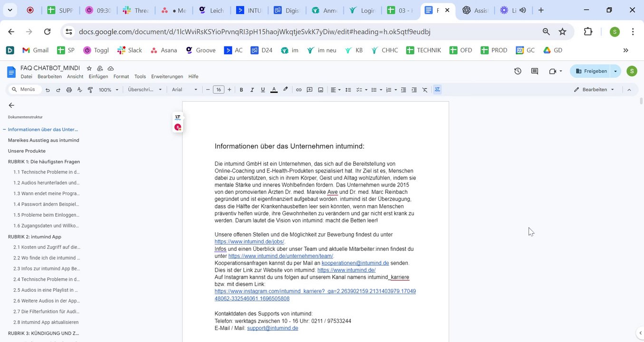The height and width of the screenshot is (342, 644).
Task: Open the comments history icon in header
Action: coord(535,71)
